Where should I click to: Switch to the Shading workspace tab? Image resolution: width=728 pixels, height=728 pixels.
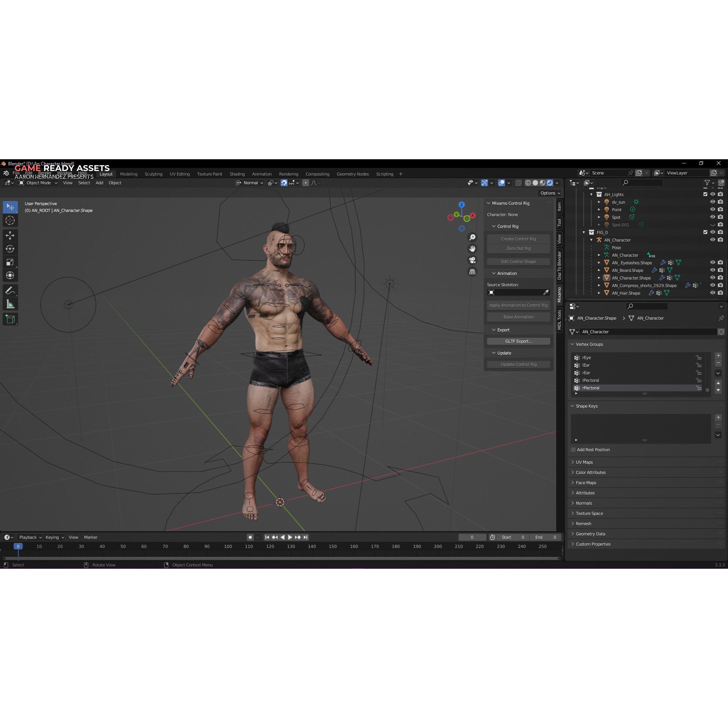(237, 174)
